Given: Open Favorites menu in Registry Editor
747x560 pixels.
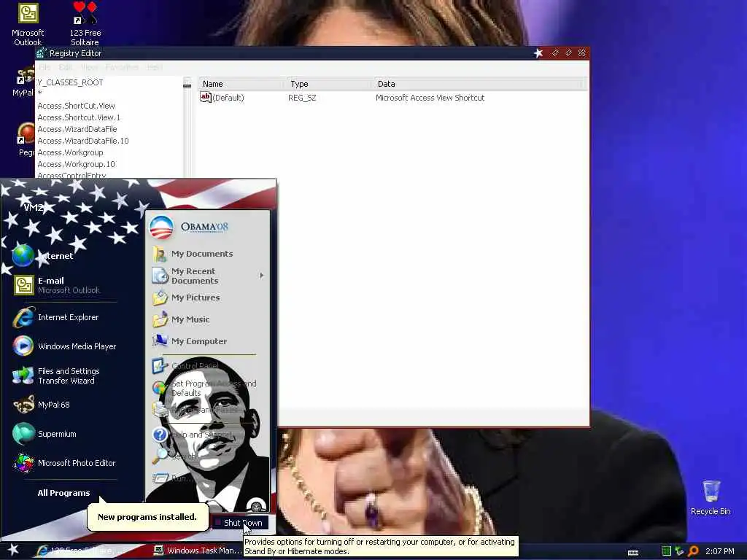Looking at the screenshot, I should coord(122,67).
